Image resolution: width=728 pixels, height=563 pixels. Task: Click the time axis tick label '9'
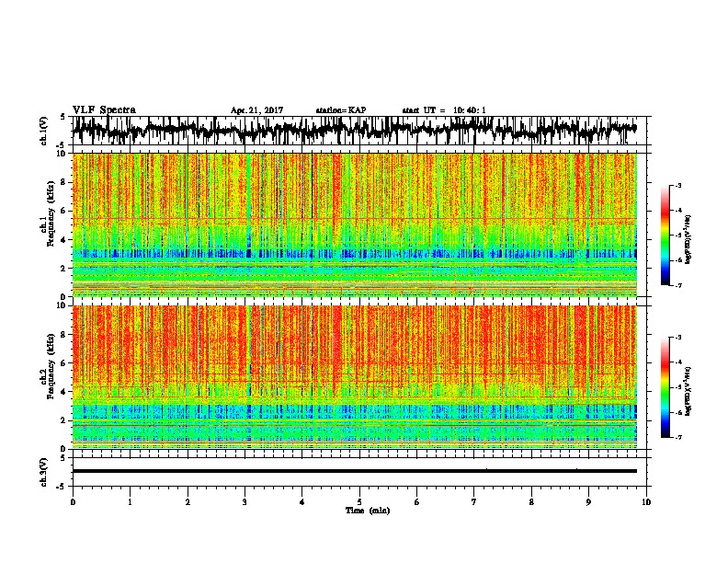[588, 502]
